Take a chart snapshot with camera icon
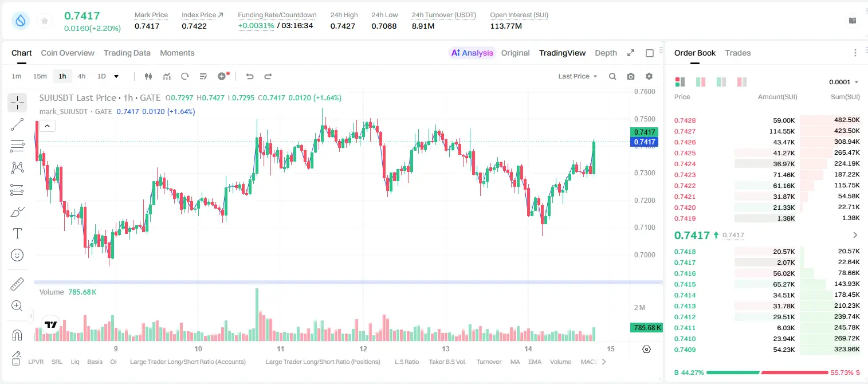Image resolution: width=868 pixels, height=384 pixels. click(x=631, y=76)
